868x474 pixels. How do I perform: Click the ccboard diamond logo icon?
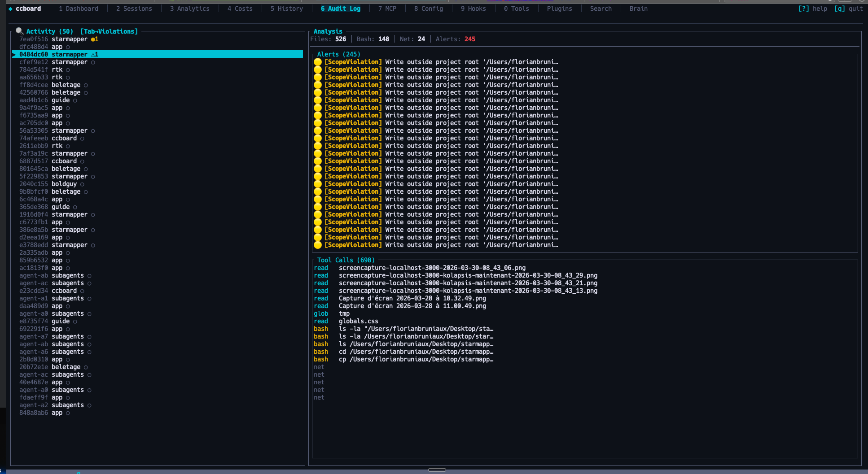10,9
